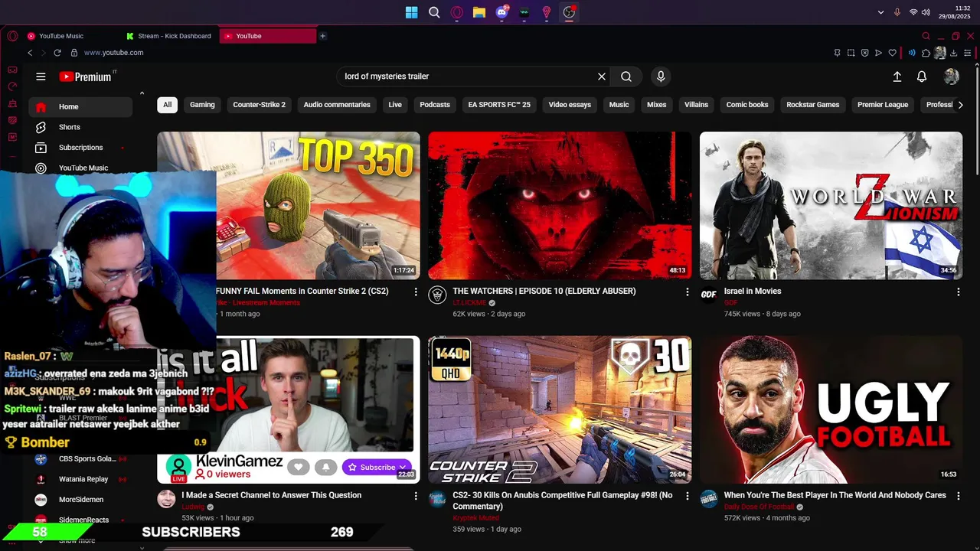Open options menu for Best Player video

click(x=958, y=496)
